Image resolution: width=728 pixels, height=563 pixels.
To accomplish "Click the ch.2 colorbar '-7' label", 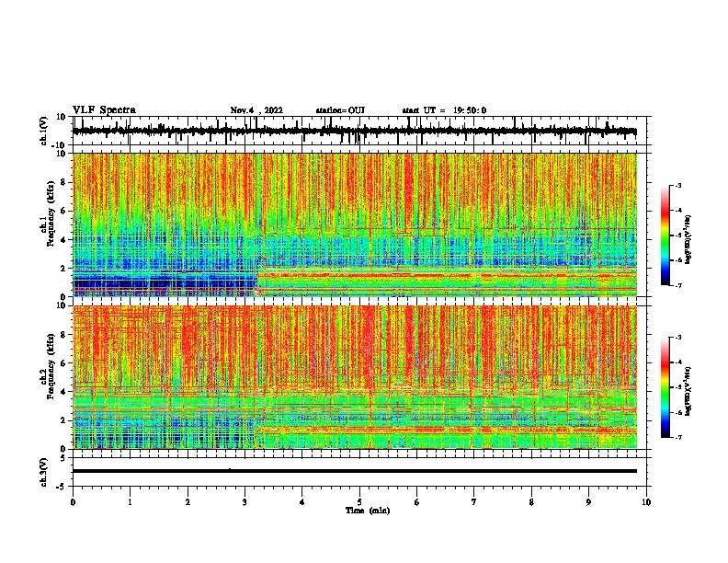I will 677,437.
